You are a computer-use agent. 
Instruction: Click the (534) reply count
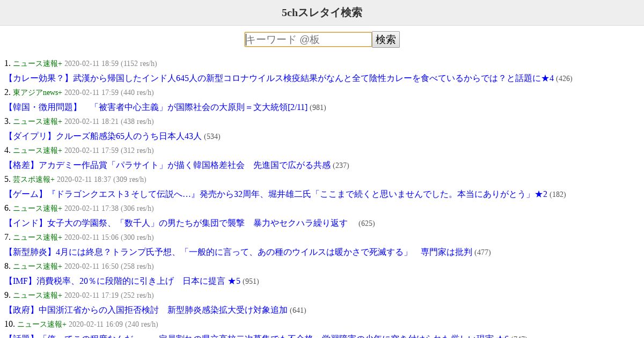coord(212,137)
